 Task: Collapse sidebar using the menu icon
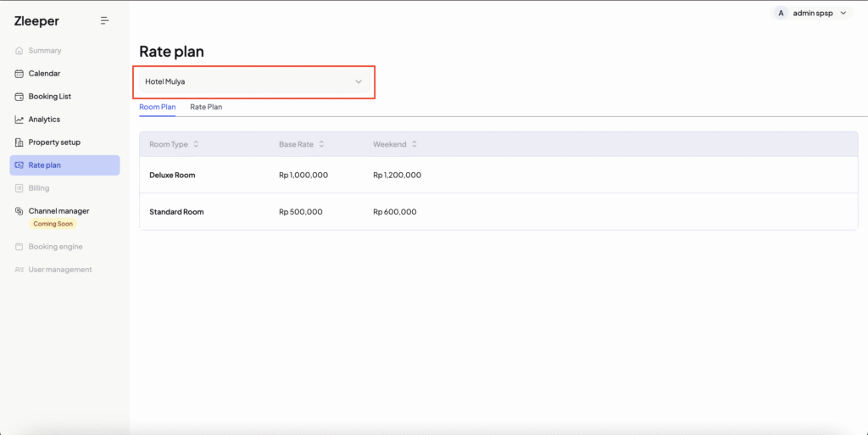pos(104,20)
